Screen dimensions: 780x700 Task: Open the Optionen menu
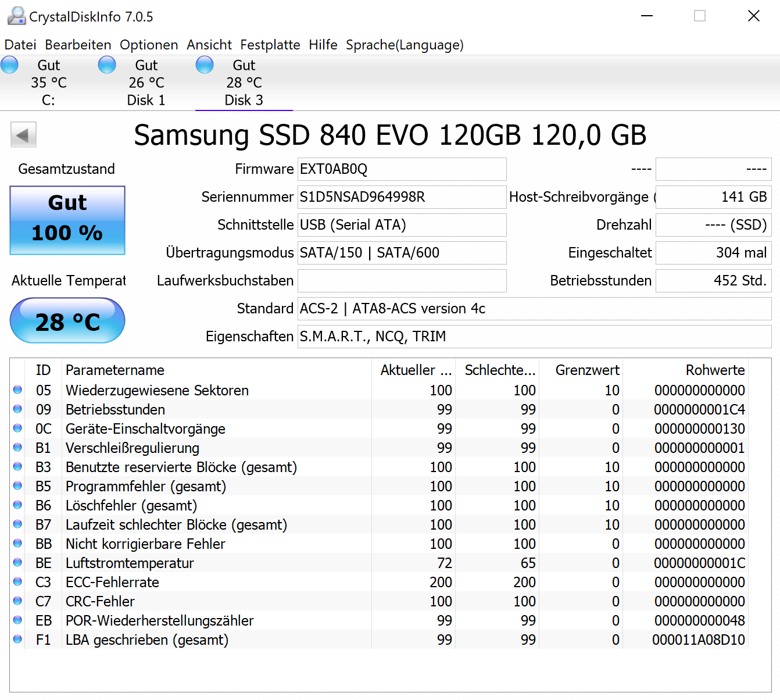pyautogui.click(x=149, y=45)
